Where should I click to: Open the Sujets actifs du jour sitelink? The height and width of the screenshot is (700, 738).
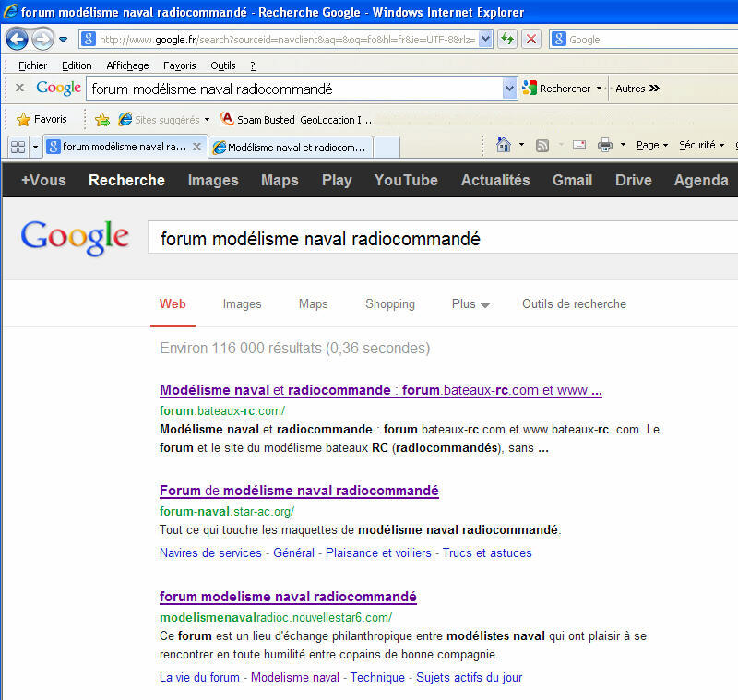470,678
